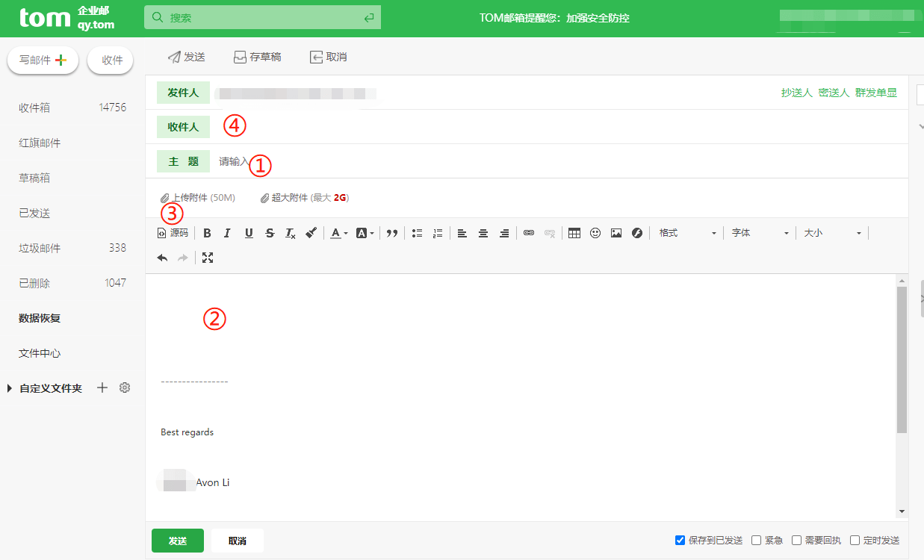Image resolution: width=924 pixels, height=560 pixels.
Task: Click the undo arrow icon
Action: coord(162,258)
